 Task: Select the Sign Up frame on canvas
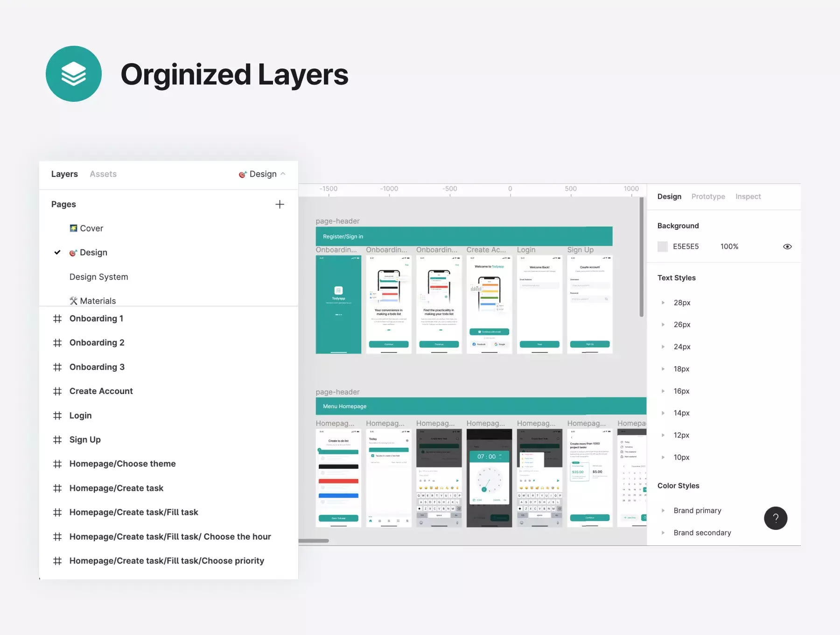coord(590,304)
